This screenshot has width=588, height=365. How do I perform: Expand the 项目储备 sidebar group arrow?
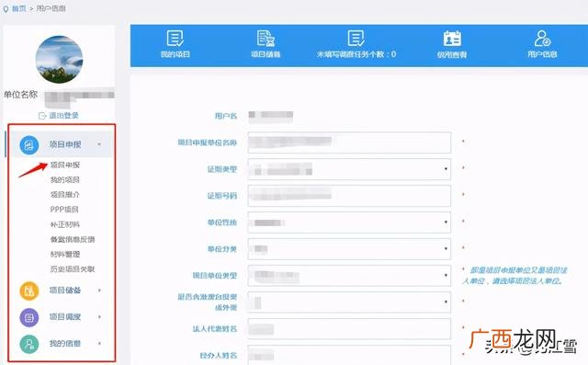[99, 291]
